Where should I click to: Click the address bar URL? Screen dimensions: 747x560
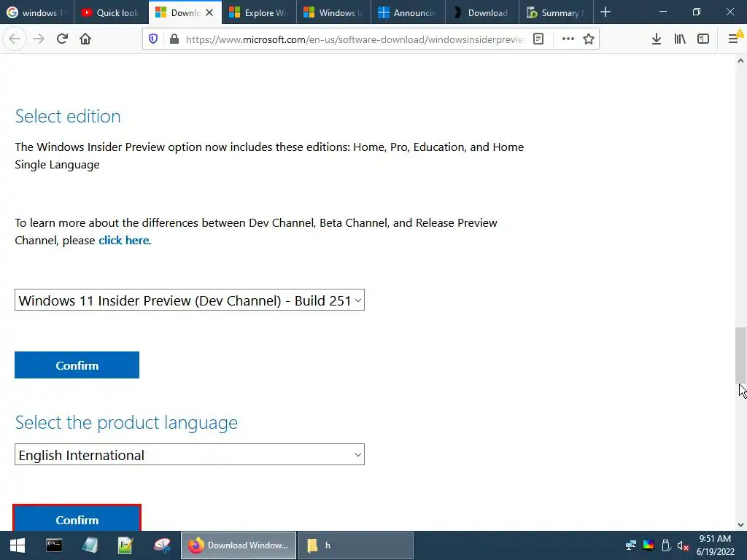(x=355, y=39)
